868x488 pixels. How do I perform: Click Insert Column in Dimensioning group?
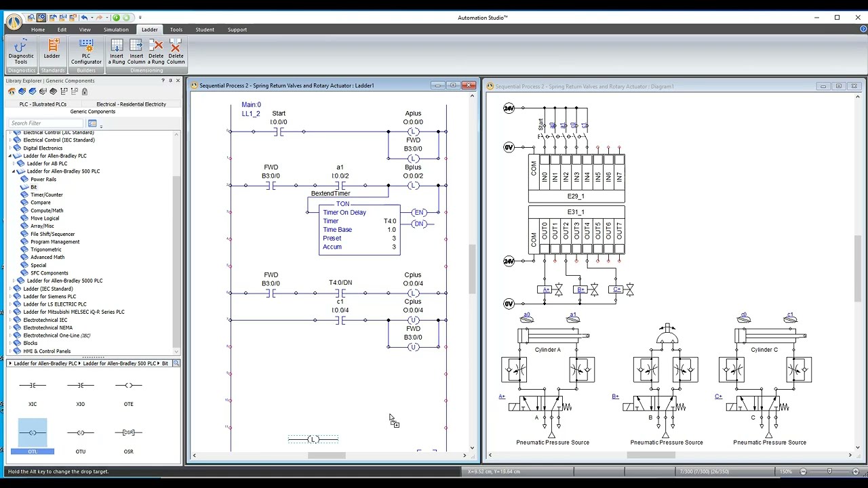[136, 52]
